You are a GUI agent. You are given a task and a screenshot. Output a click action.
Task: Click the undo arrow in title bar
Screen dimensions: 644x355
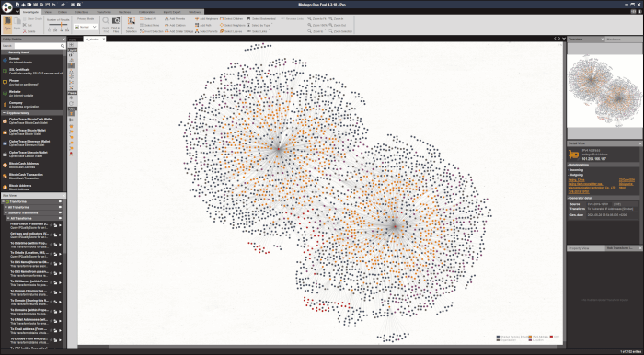point(54,4)
